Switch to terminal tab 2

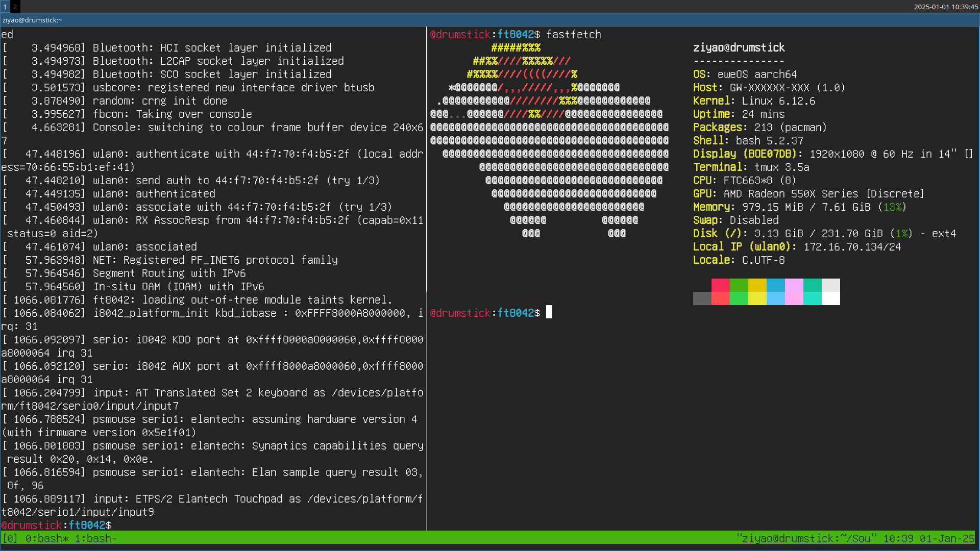pos(14,7)
